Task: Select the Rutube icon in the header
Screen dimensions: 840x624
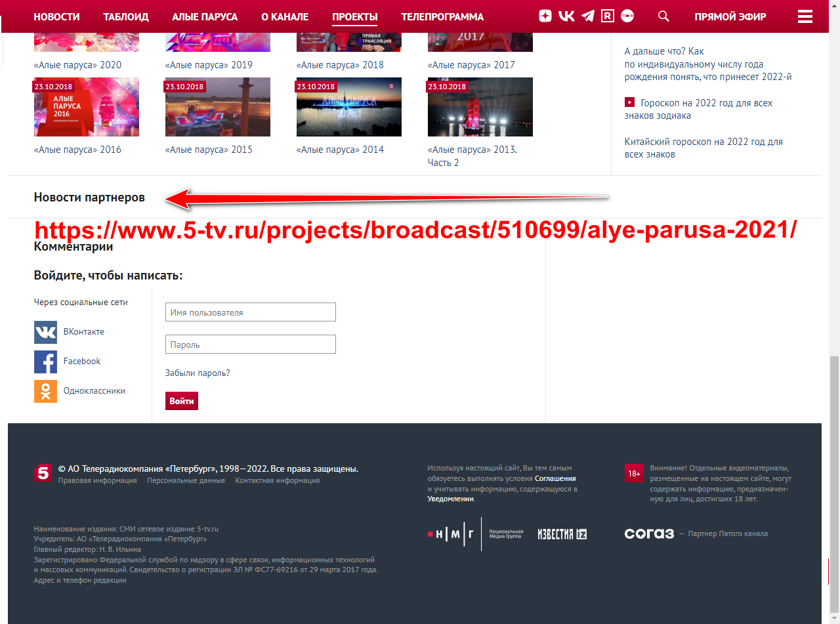Action: pos(607,15)
